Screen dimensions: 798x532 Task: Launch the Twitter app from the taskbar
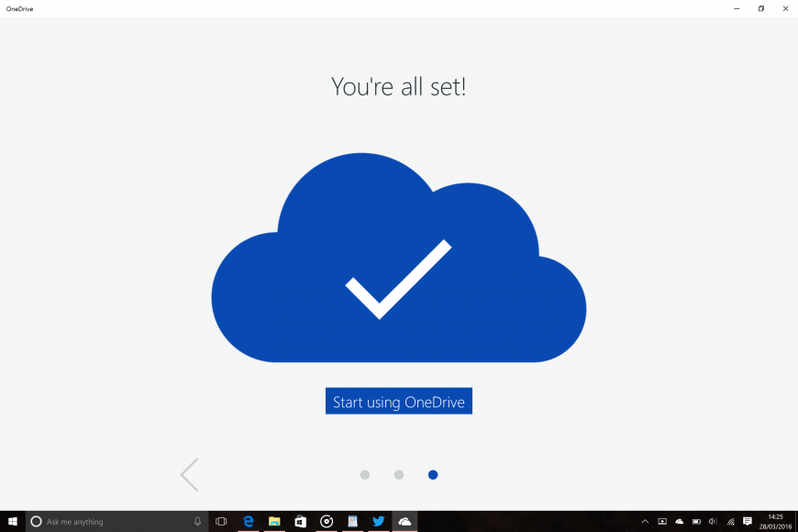click(378, 521)
